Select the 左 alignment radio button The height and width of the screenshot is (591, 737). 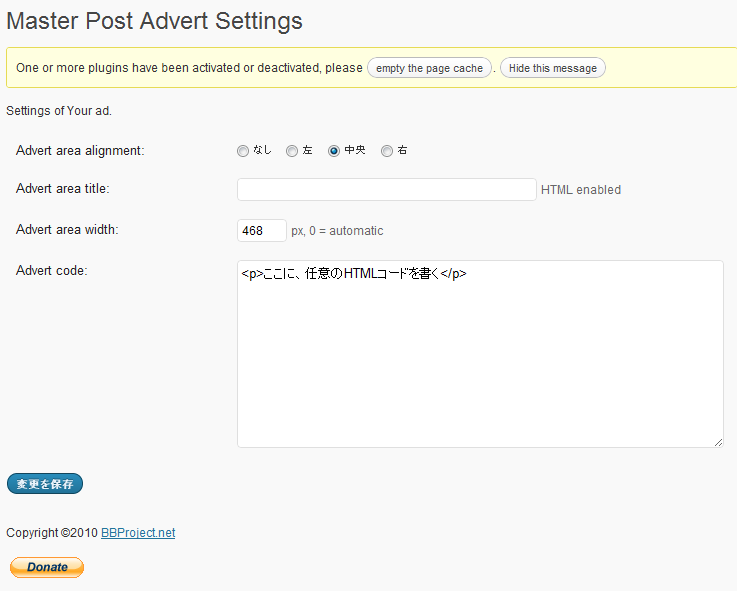(292, 151)
